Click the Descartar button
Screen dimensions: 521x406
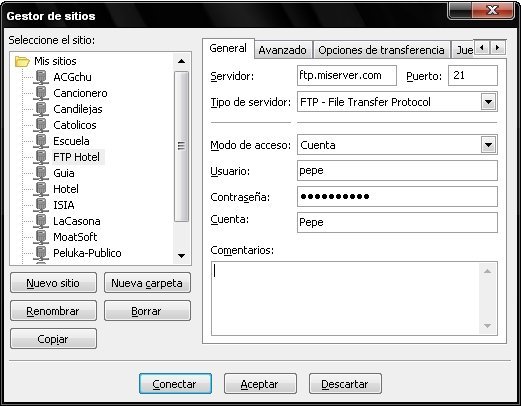[345, 384]
